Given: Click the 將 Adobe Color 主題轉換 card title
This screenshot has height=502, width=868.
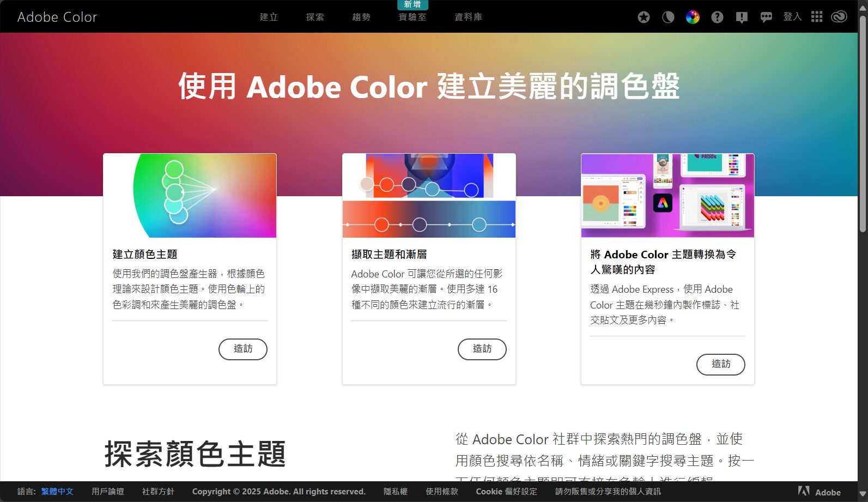Looking at the screenshot, I should [663, 262].
